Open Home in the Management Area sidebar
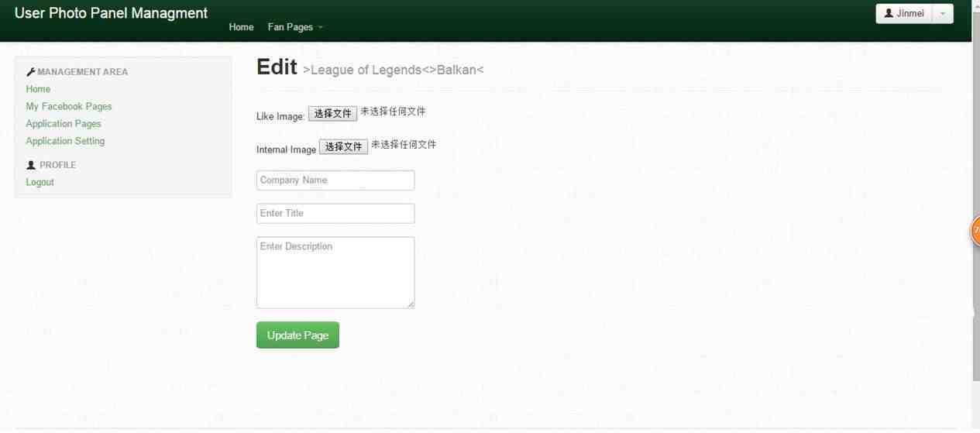 (38, 89)
